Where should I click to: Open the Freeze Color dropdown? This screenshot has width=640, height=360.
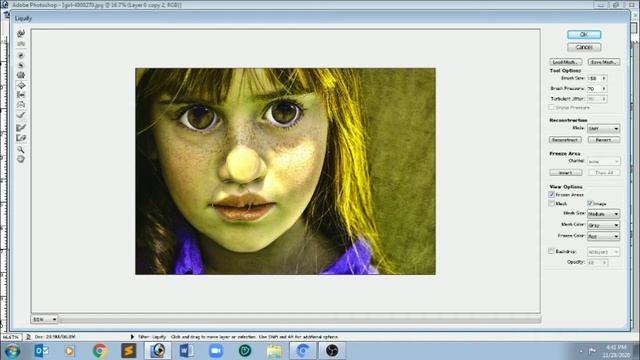click(603, 236)
